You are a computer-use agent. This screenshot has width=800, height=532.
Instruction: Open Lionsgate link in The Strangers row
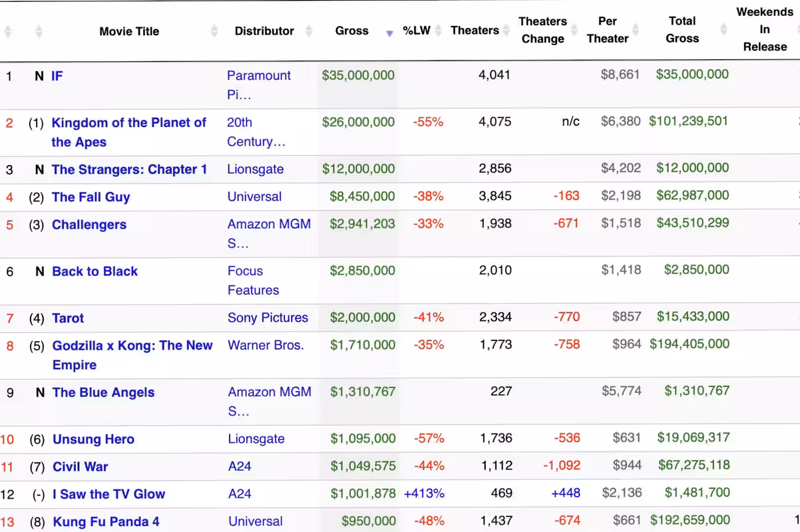point(256,169)
